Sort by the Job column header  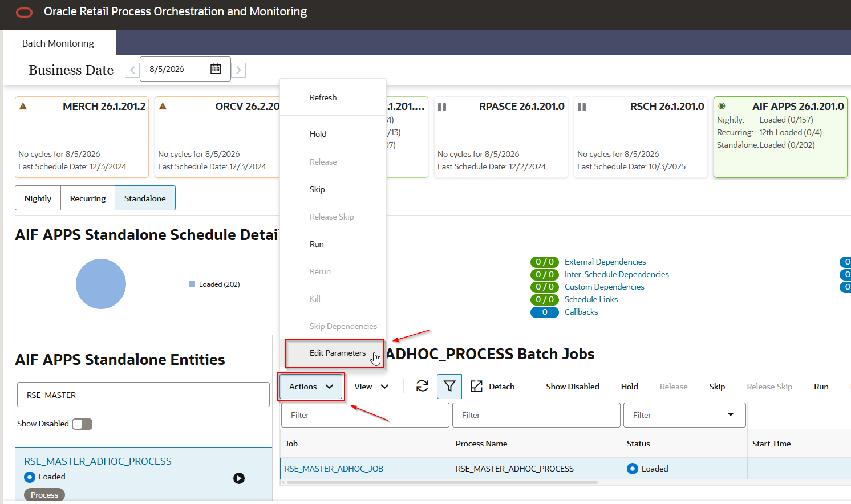click(291, 444)
